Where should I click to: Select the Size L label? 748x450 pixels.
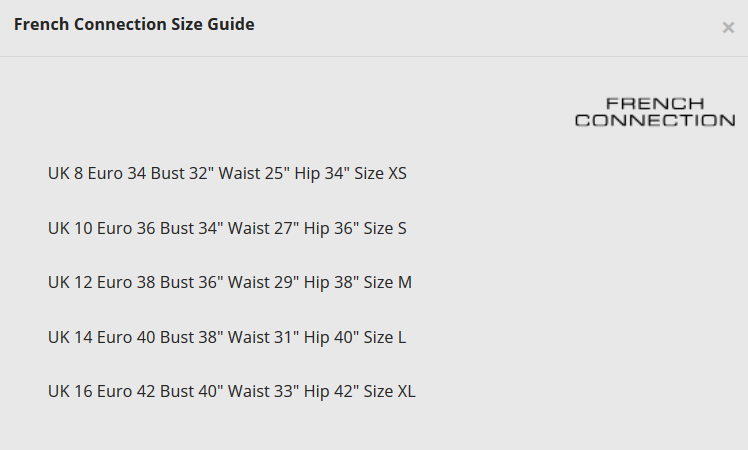click(x=384, y=337)
